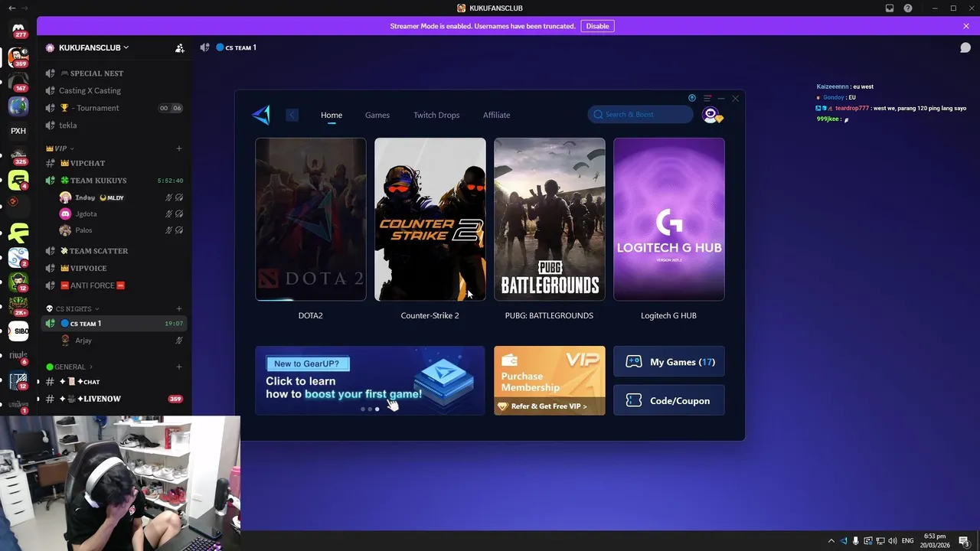
Task: Open My Games (17) button
Action: [669, 362]
